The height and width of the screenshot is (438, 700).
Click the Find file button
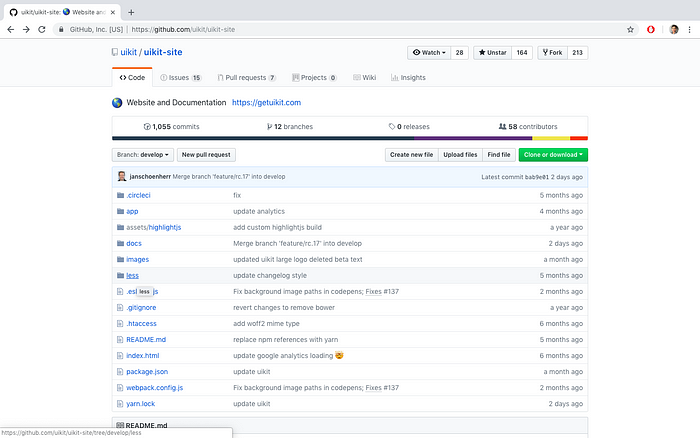tap(499, 154)
